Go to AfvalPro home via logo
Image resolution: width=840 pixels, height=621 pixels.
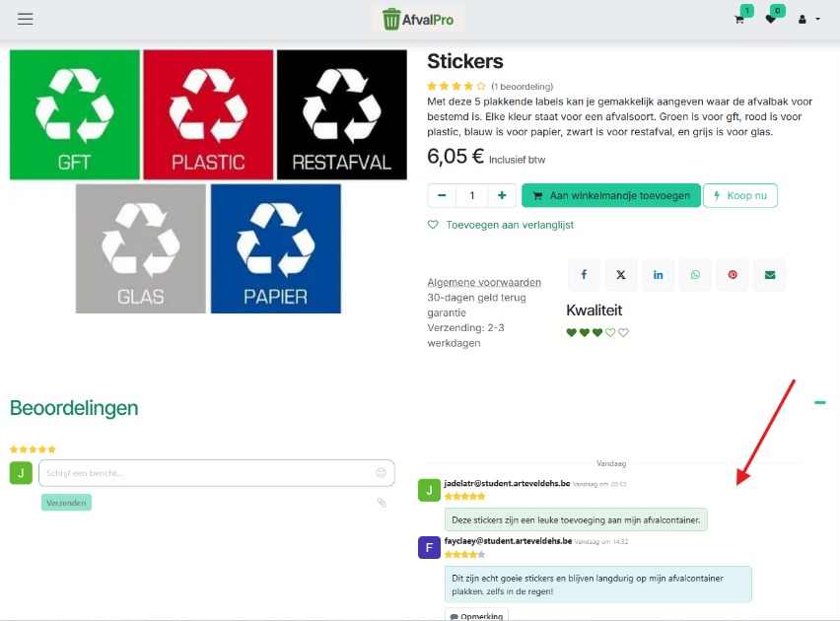418,20
